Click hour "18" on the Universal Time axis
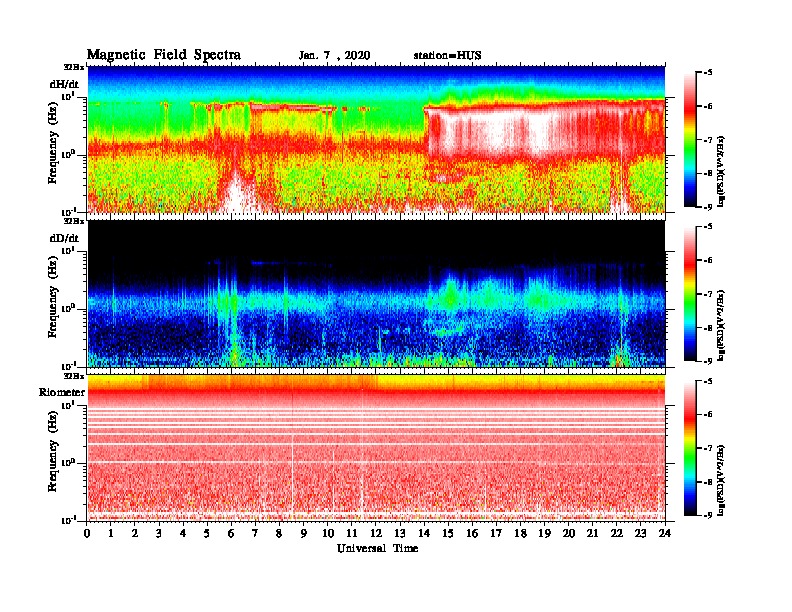792x612 pixels. coord(520,534)
